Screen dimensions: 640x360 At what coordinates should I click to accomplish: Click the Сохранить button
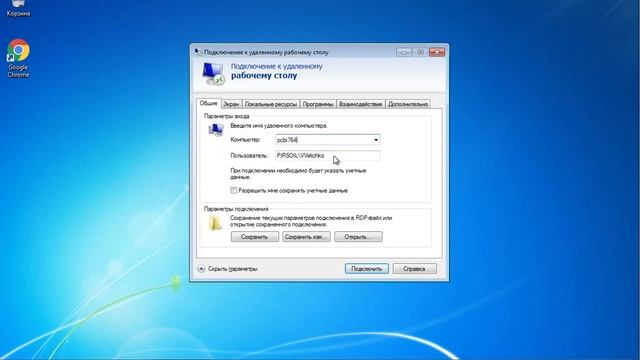[255, 237]
